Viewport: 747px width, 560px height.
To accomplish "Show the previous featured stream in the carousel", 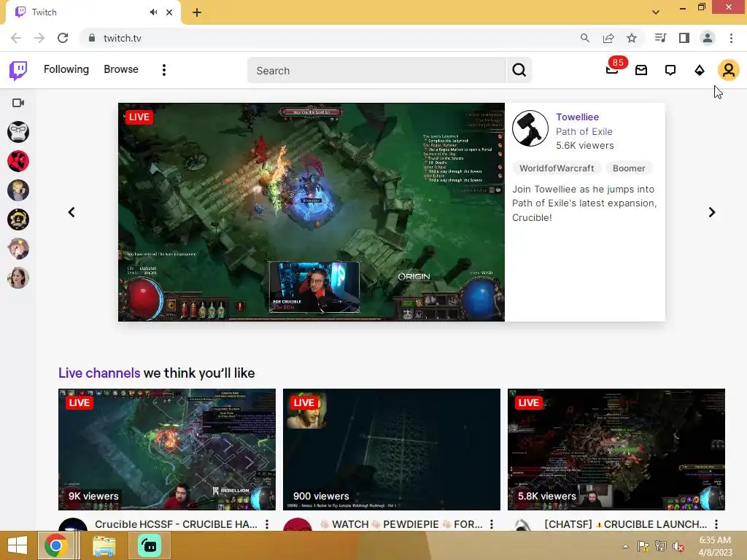I will click(71, 212).
